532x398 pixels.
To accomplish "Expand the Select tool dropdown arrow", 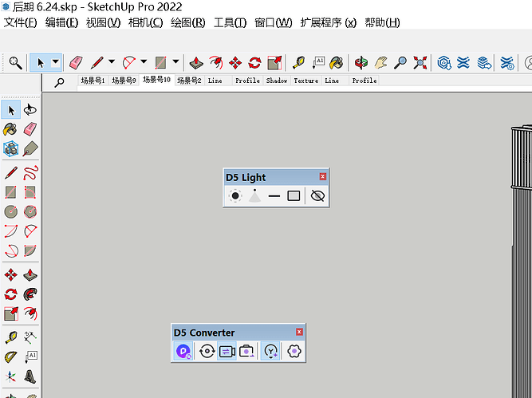I will tap(55, 62).
